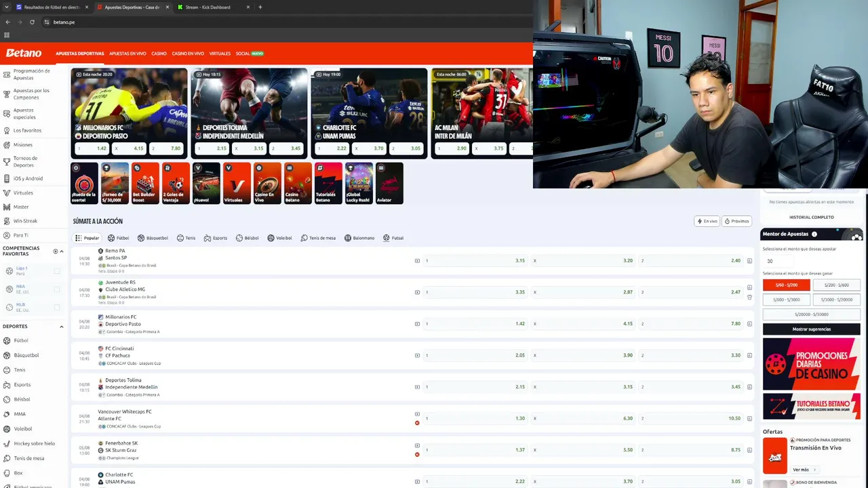
Task: Open Promociones Diarias de Casino banner
Action: pos(812,364)
